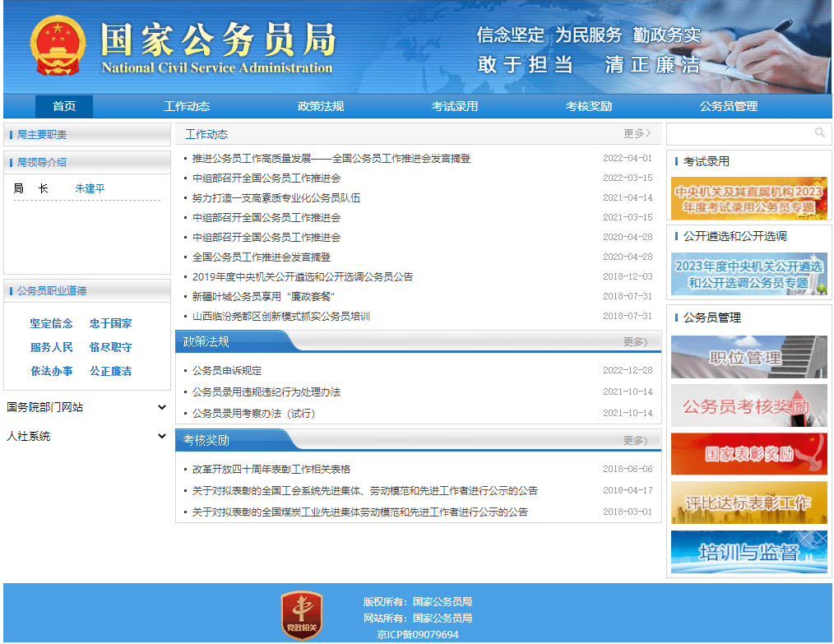834x644 pixels.
Task: Click date 2022-12-28 beside 公务员申诉规定
Action: coord(628,370)
